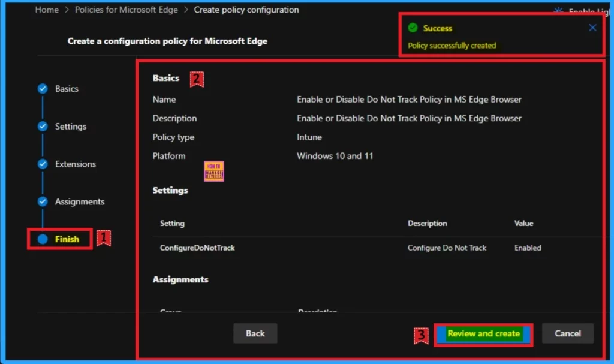Click the Finish step circle icon
This screenshot has height=364, width=614.
tap(43, 239)
